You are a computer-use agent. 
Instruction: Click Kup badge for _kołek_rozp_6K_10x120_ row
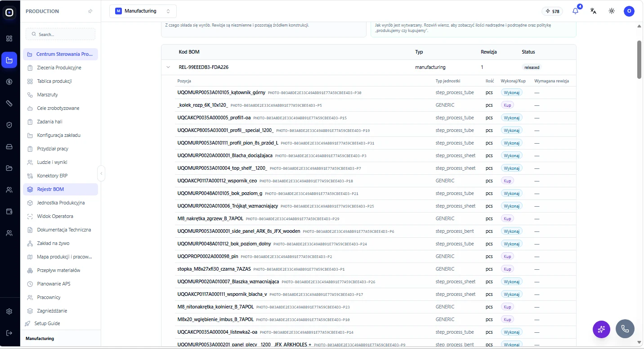[x=507, y=105]
